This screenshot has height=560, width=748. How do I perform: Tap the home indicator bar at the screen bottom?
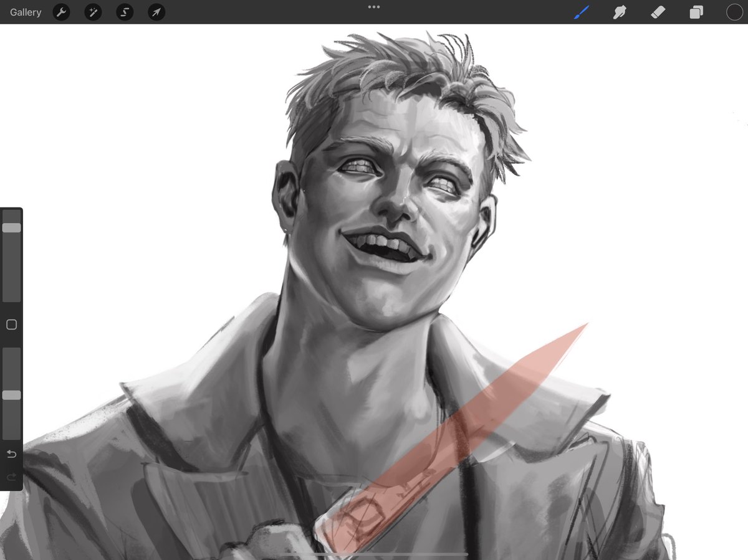pos(374,553)
